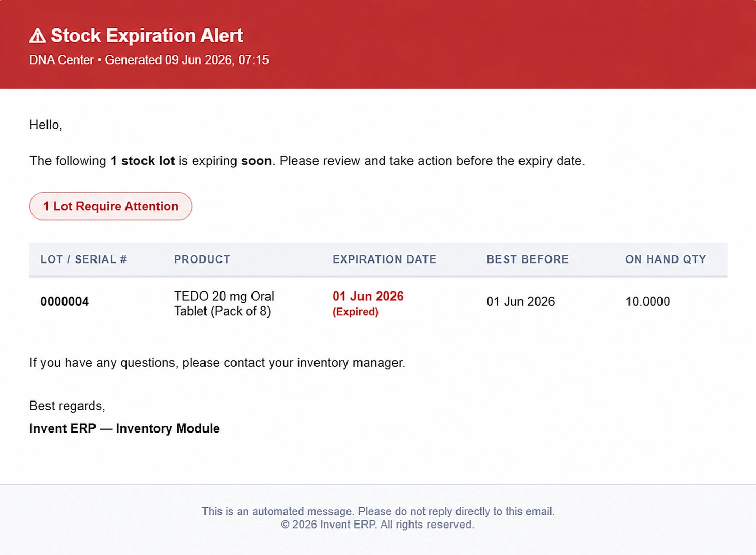Click the best before date 01 Jun 2026
756x555 pixels.
coord(521,302)
